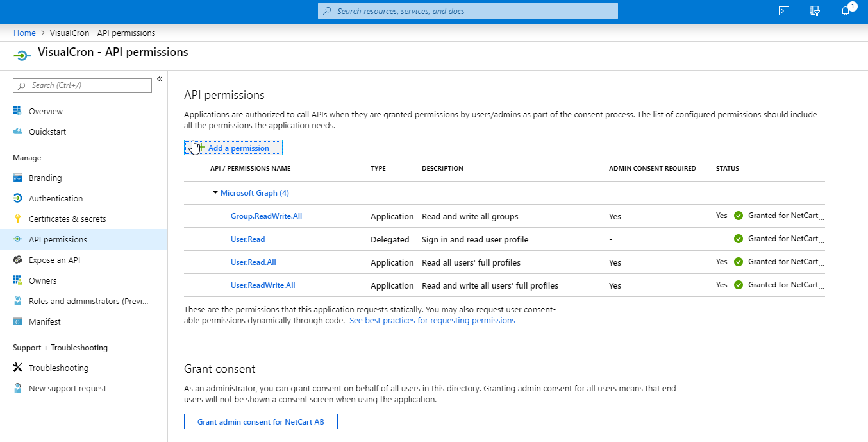Open Azure Cloud Shell from the top bar
This screenshot has height=442, width=868.
coord(783,11)
